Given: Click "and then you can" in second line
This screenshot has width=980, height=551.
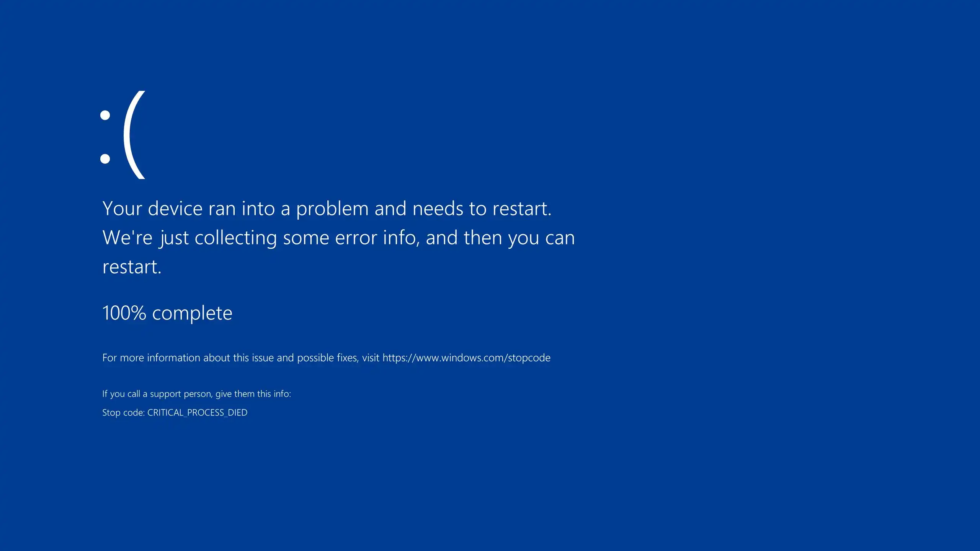Looking at the screenshot, I should coord(500,238).
